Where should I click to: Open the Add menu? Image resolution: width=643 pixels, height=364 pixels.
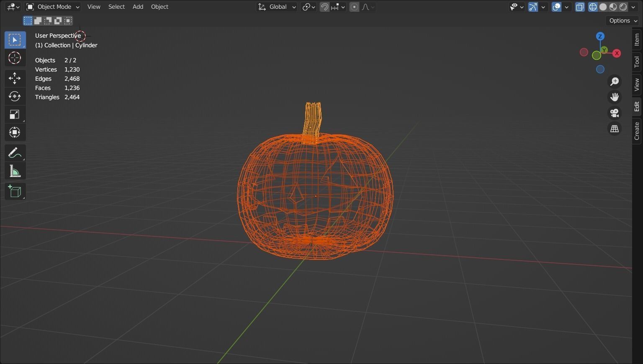pos(138,7)
